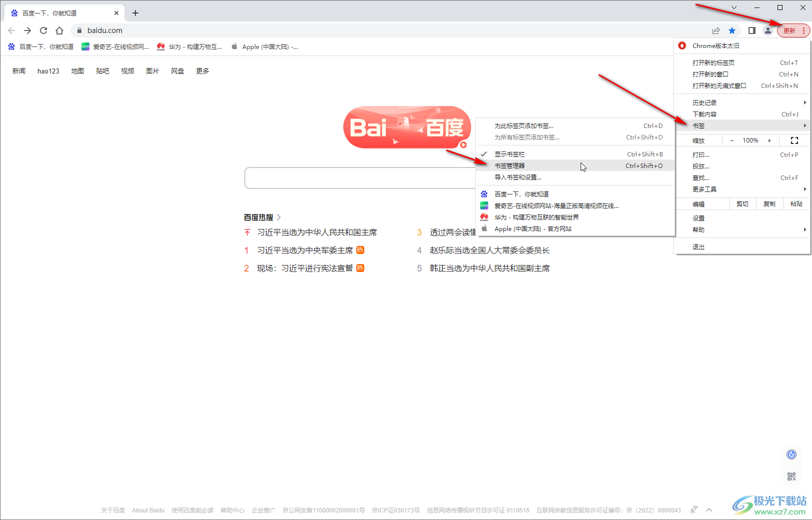
Task: Click the 更新 update menu button
Action: tap(794, 30)
